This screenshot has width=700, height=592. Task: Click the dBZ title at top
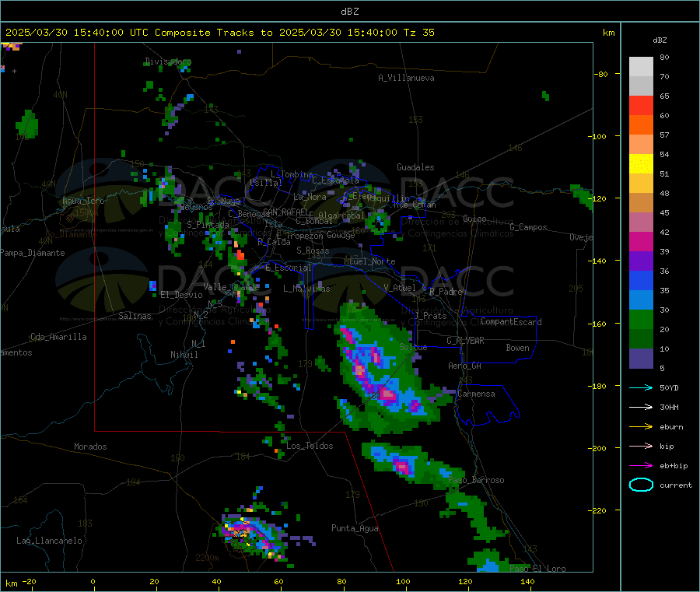349,12
